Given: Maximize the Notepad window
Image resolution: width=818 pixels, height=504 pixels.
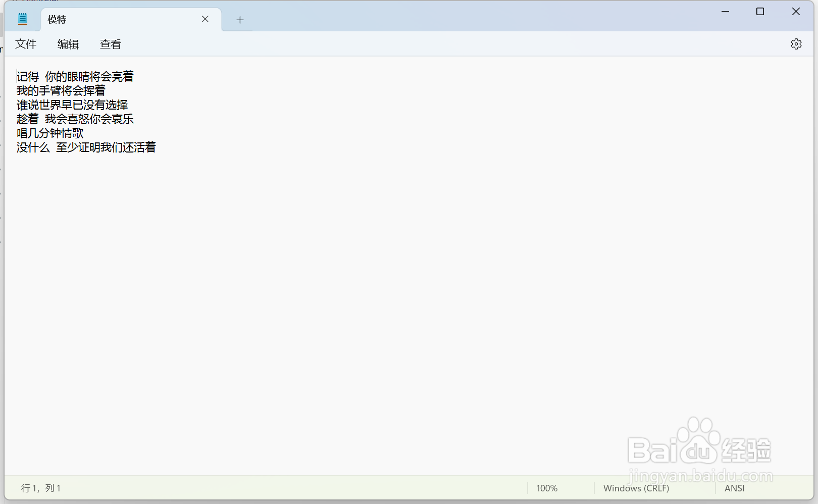Looking at the screenshot, I should pyautogui.click(x=760, y=11).
